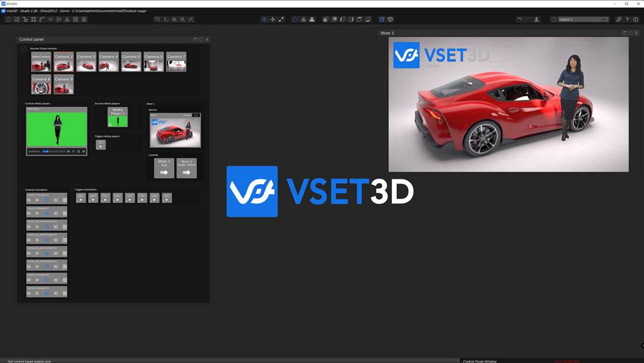Open the Layout 1 dropdown
644x363 pixels.
point(583,19)
